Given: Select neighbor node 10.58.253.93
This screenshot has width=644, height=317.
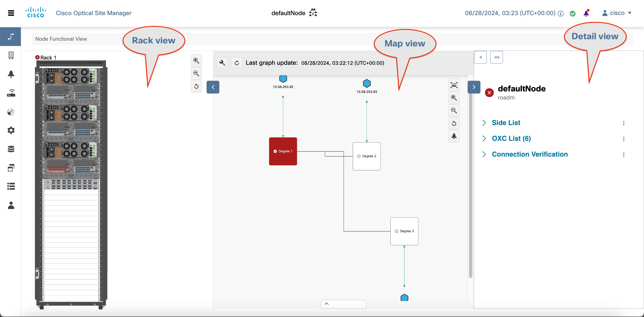Looking at the screenshot, I should [367, 83].
